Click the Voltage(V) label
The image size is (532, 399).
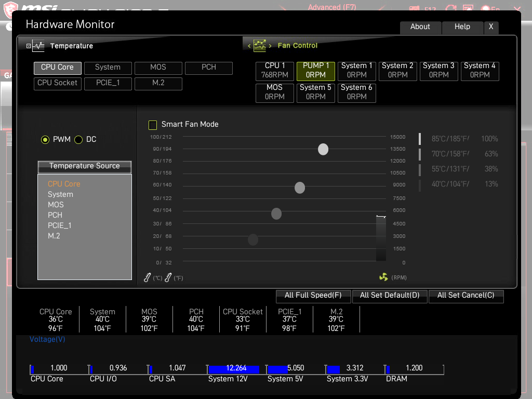coord(47,339)
